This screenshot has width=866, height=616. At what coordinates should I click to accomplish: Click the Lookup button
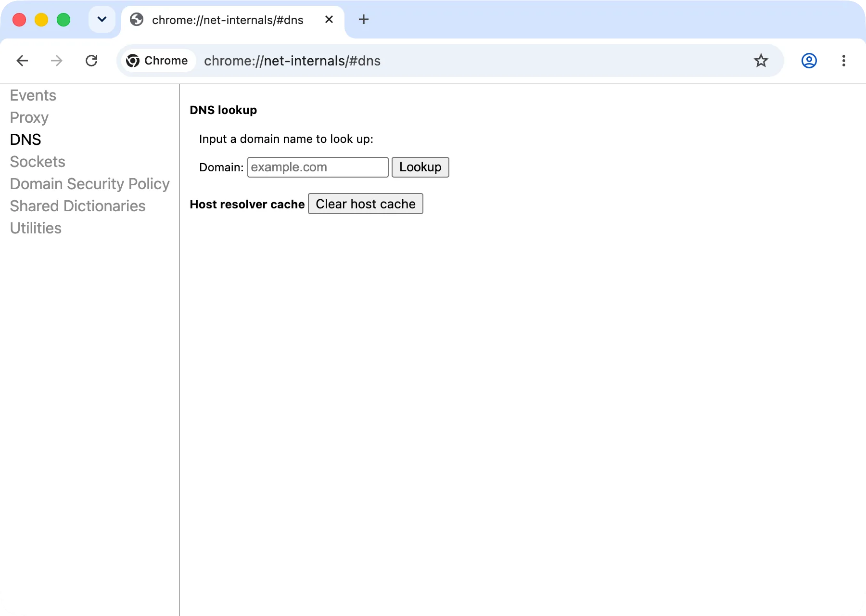coord(420,167)
